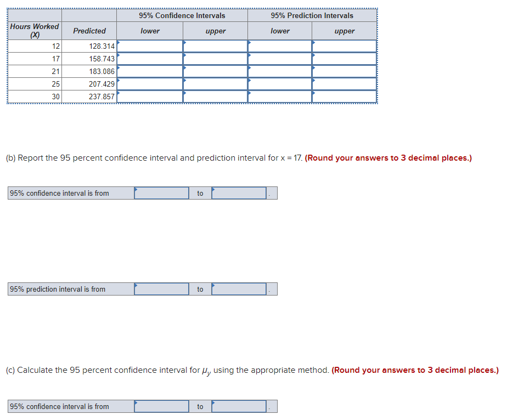
Task: Click the answer box after 'to' in prediction interval row
Action: click(x=239, y=288)
